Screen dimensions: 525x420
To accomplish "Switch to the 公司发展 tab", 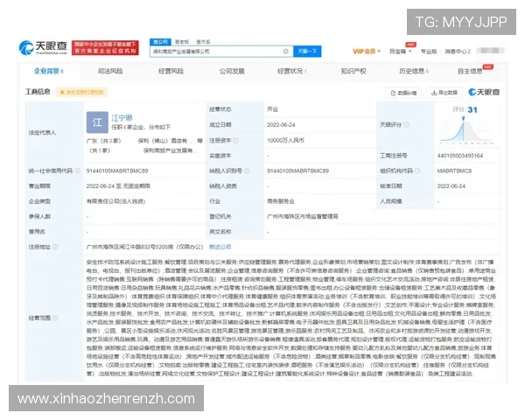I will 232,71.
